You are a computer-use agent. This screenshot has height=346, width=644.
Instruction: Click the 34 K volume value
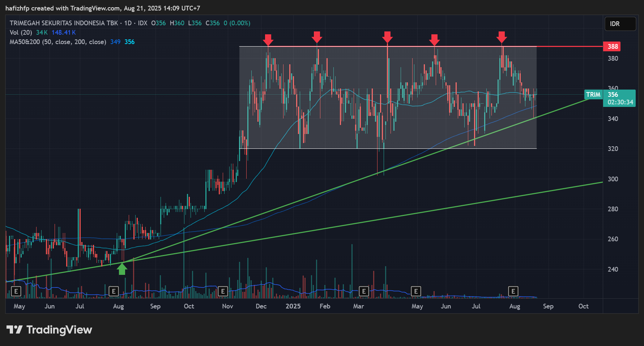point(42,33)
